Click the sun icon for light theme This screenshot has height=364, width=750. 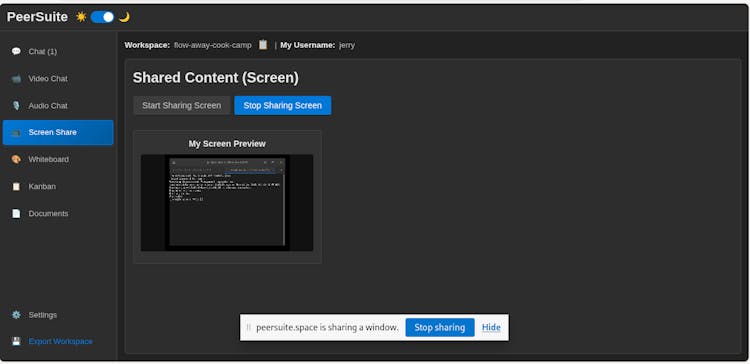(81, 17)
